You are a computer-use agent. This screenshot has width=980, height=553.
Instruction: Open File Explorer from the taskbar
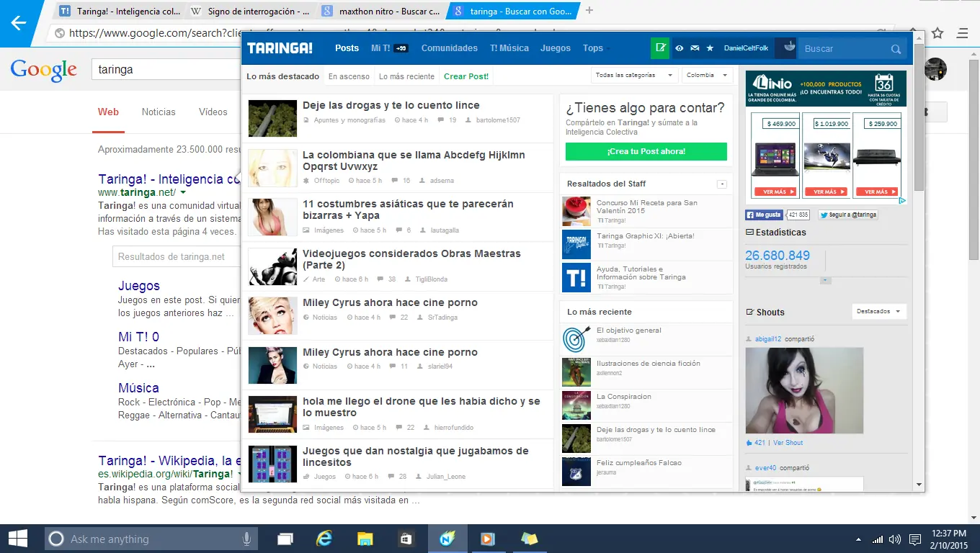pyautogui.click(x=365, y=539)
